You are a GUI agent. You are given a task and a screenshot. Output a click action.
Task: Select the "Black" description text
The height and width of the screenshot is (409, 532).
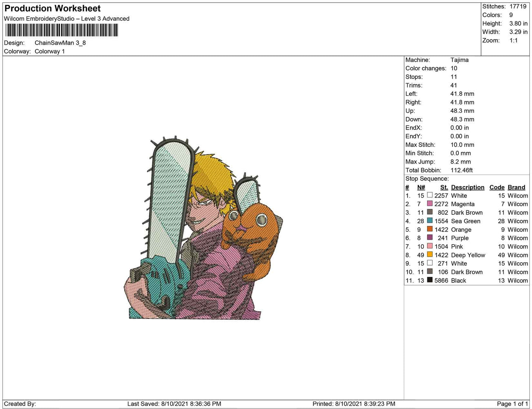pyautogui.click(x=458, y=280)
